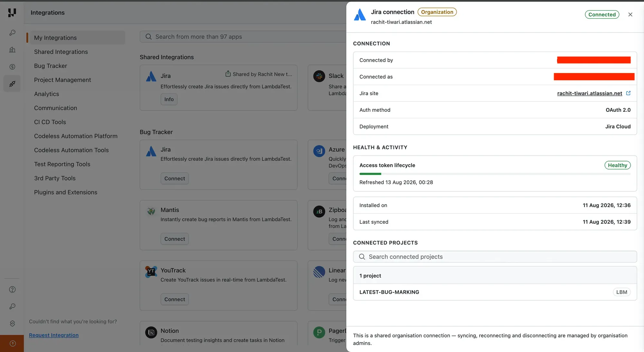Open the Communication category

[55, 108]
